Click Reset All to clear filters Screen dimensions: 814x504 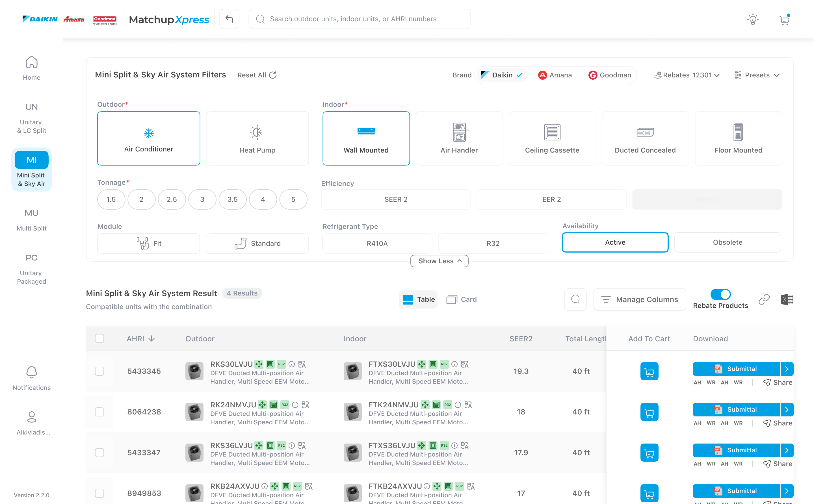(256, 75)
